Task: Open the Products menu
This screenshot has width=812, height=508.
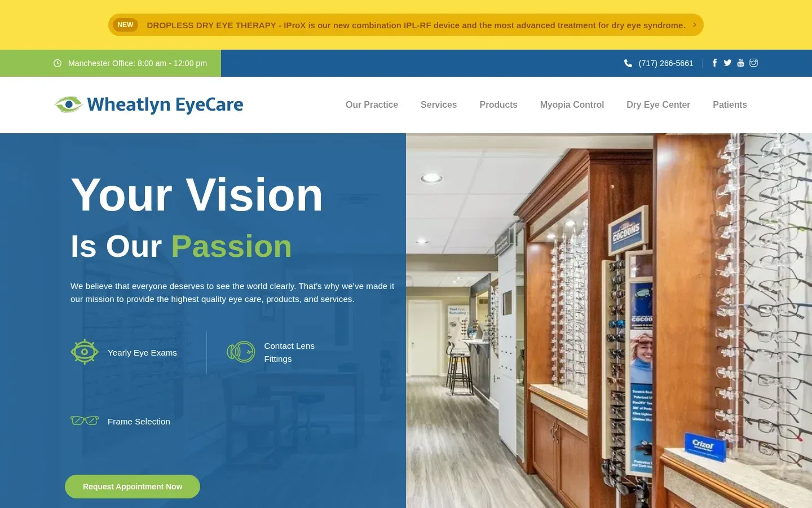Action: pyautogui.click(x=498, y=104)
